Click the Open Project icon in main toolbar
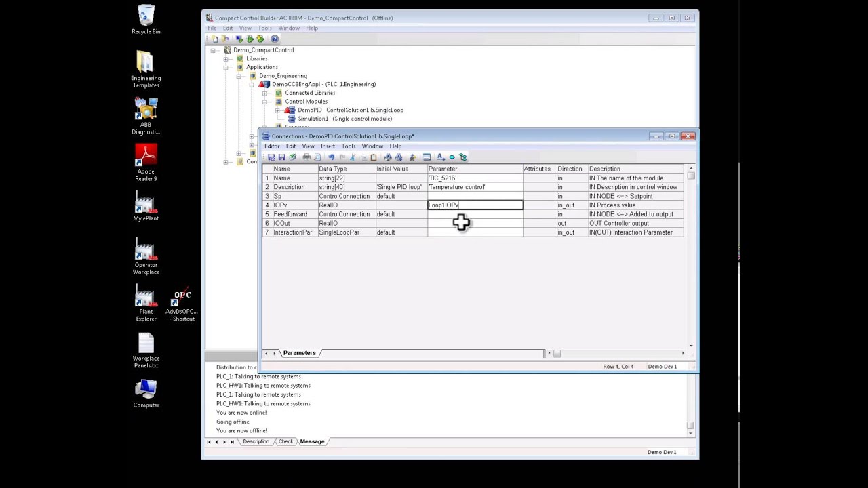Viewport: 868px width, 488px height. (x=224, y=39)
